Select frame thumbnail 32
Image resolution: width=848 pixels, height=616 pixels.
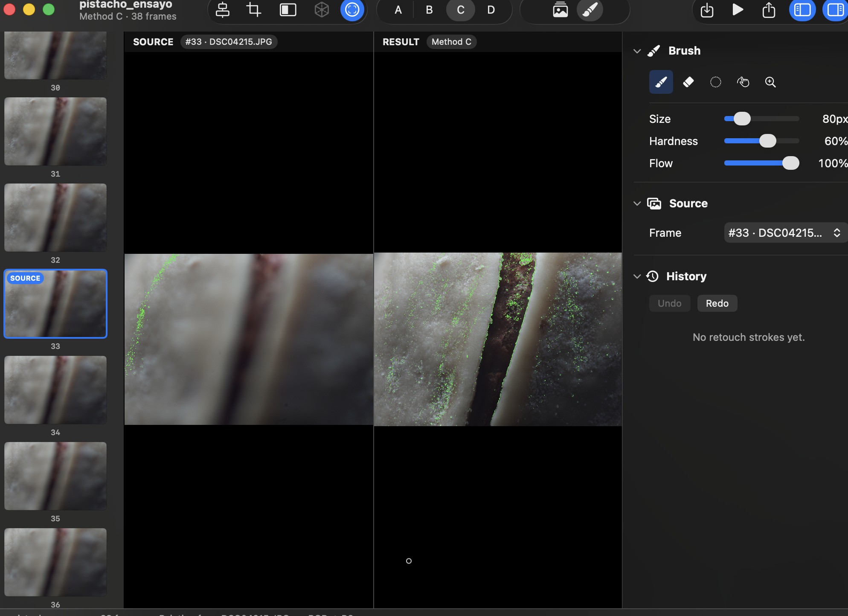(x=55, y=218)
